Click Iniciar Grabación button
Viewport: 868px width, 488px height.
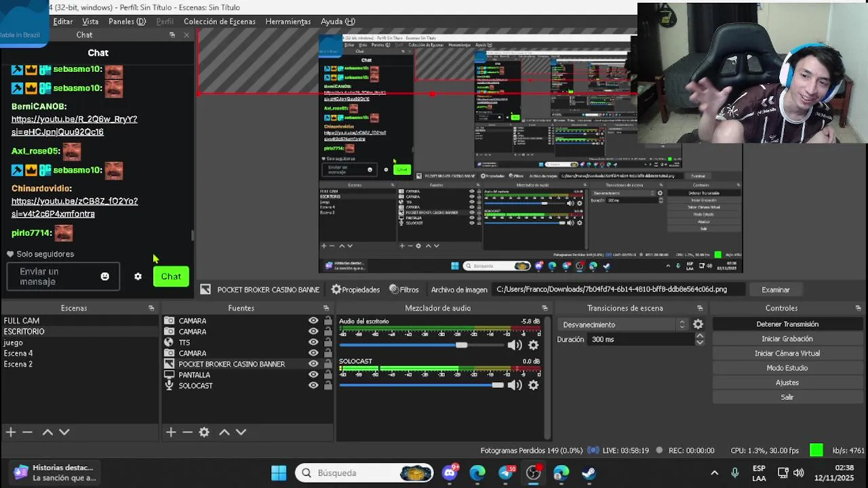point(787,339)
